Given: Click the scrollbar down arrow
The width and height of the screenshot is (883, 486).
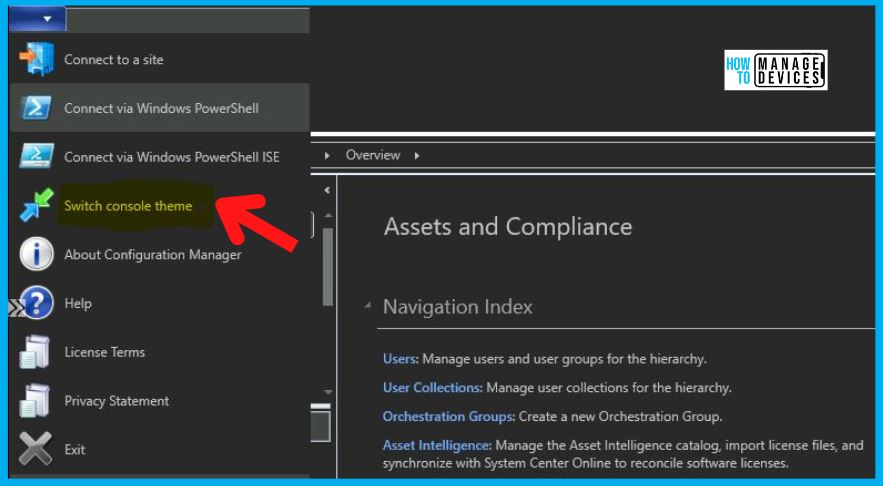Looking at the screenshot, I should [328, 392].
